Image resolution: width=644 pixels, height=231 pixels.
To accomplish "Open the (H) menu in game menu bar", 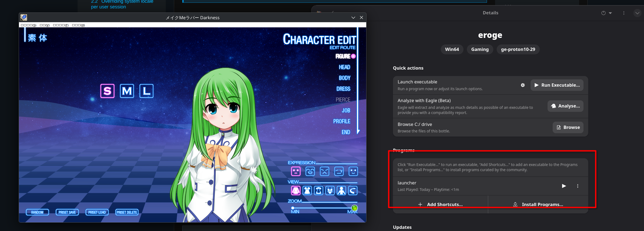I will point(78,25).
